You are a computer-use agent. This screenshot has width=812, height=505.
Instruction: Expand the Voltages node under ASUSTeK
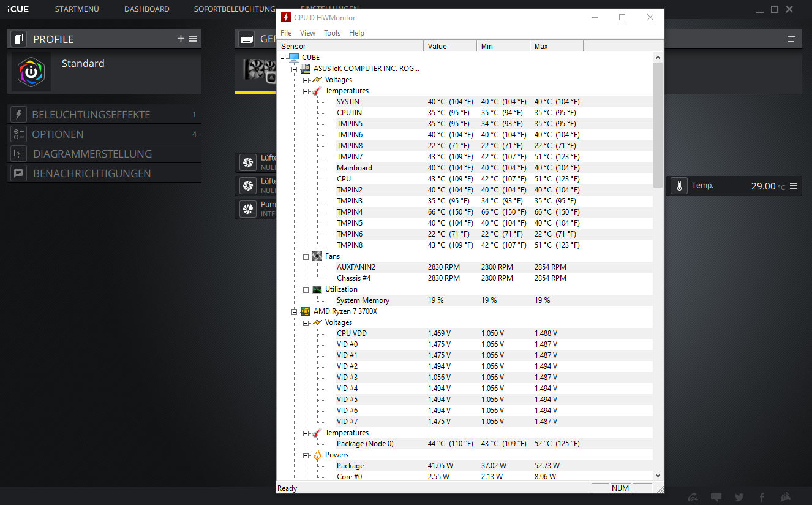click(306, 80)
